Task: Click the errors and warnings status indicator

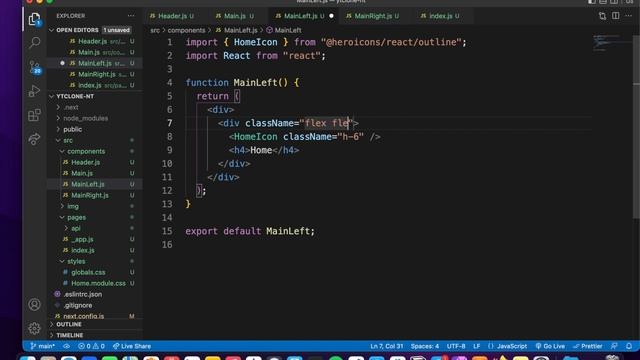Action: [x=91, y=346]
